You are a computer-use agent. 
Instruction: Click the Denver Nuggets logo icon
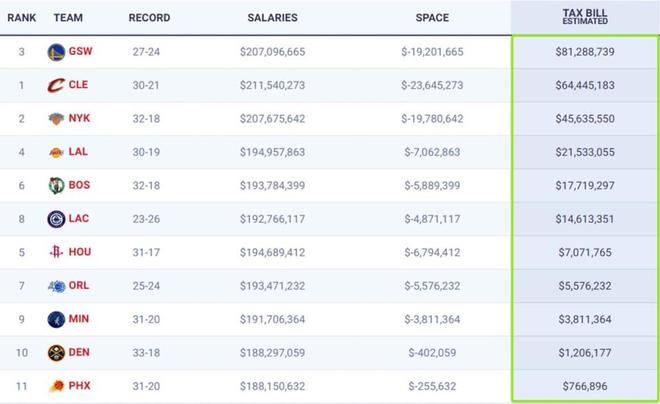[x=55, y=353]
